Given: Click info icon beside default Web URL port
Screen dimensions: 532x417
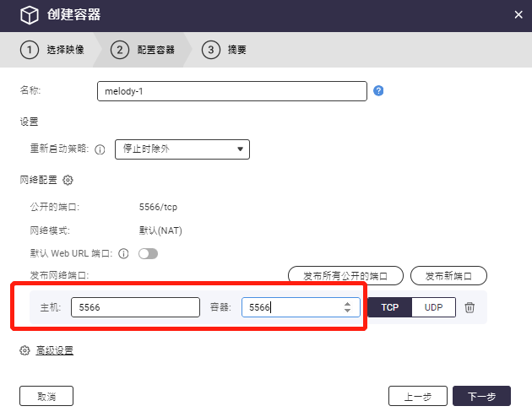Looking at the screenshot, I should (123, 253).
